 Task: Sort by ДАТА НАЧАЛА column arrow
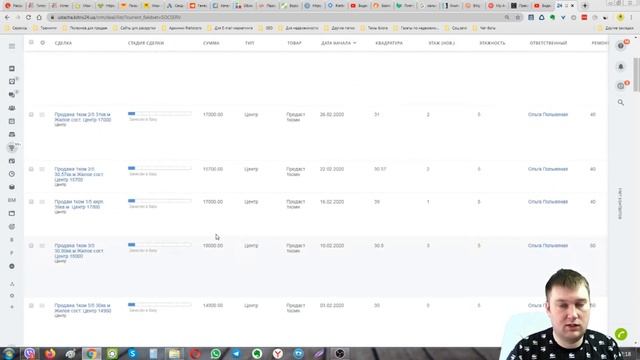coord(355,43)
